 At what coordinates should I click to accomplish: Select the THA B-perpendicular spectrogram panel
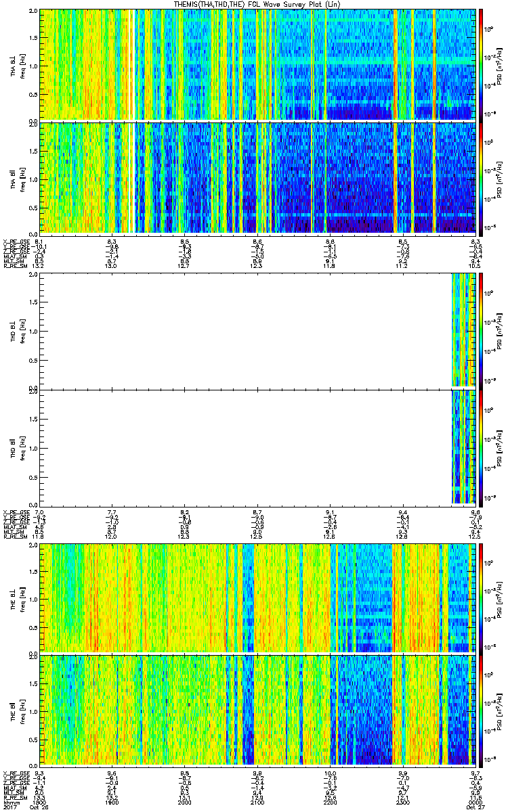[257, 64]
